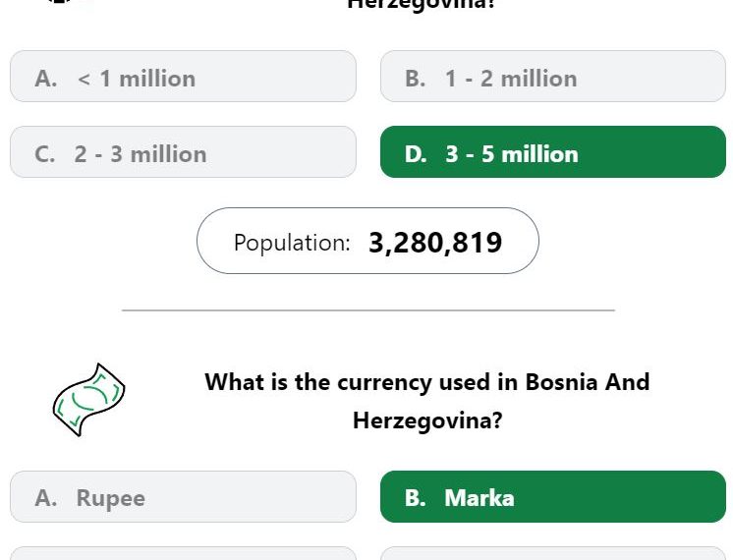Image resolution: width=733 pixels, height=560 pixels.
Task: Click the 'What is the currency used' question line
Action: click(427, 382)
